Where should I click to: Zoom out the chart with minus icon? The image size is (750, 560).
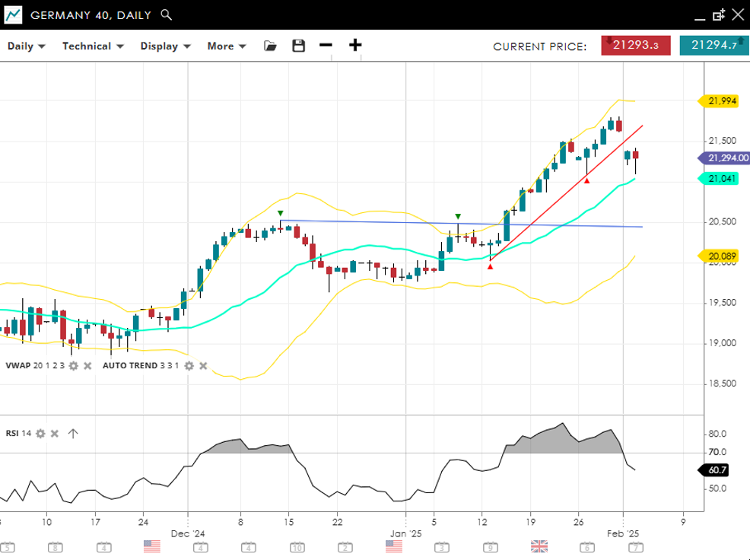pyautogui.click(x=326, y=45)
